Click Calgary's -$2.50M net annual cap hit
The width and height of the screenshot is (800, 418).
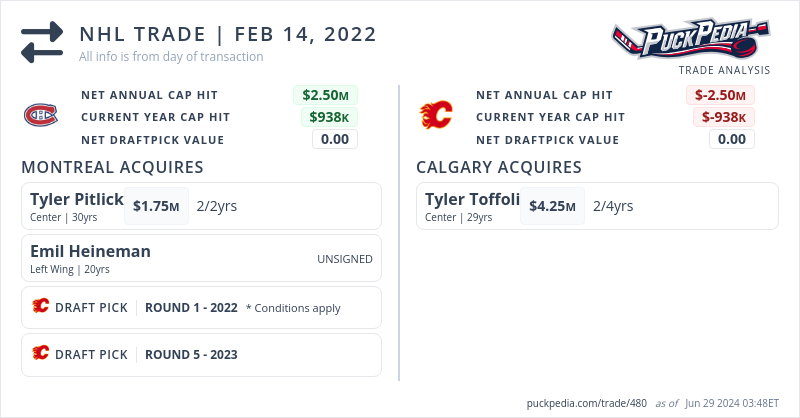click(720, 95)
